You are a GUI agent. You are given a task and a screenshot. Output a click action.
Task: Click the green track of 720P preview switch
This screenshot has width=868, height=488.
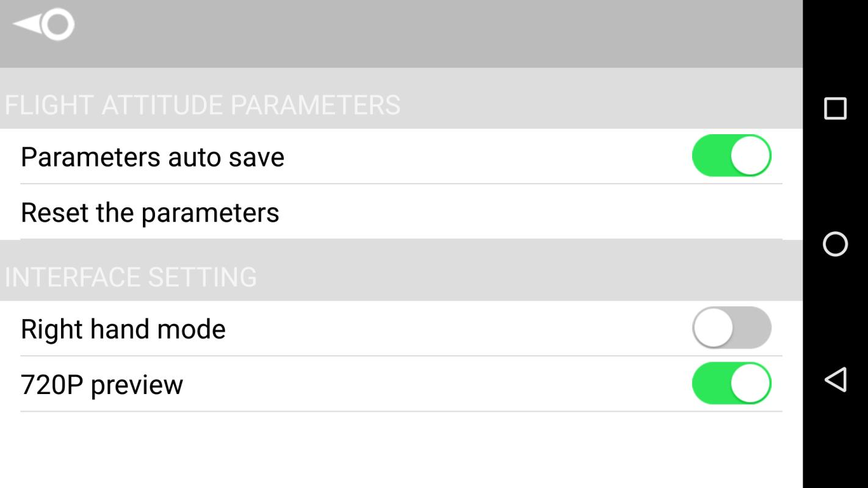(709, 384)
